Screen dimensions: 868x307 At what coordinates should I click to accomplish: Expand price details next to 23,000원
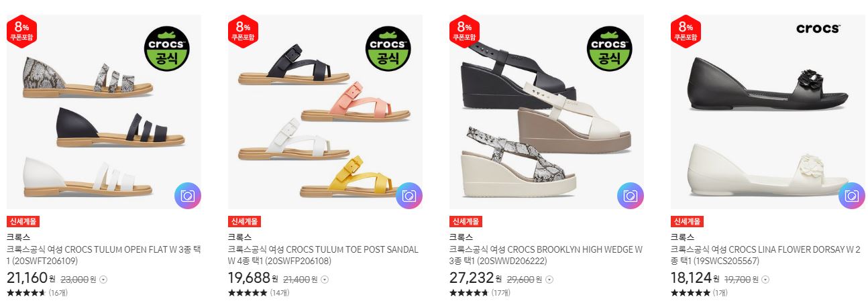(x=103, y=280)
